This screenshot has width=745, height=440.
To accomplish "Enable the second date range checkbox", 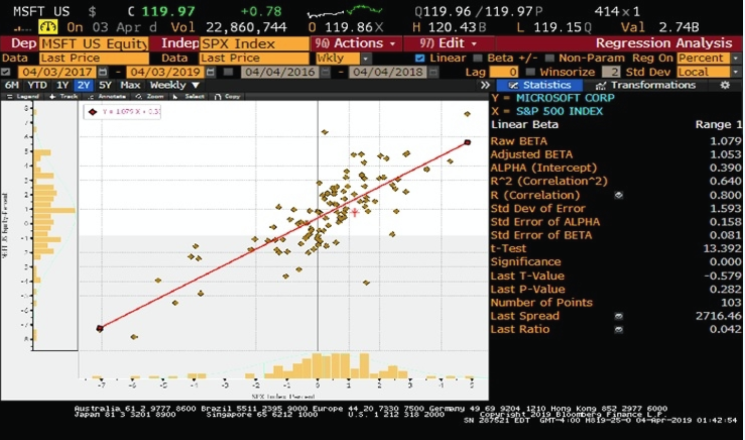I will tap(229, 72).
